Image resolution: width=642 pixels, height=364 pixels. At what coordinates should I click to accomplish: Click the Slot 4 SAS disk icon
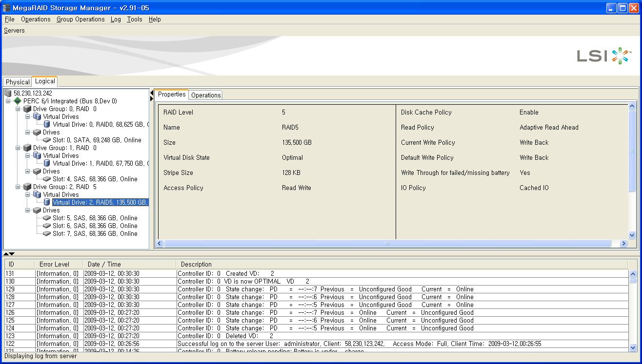tap(47, 179)
